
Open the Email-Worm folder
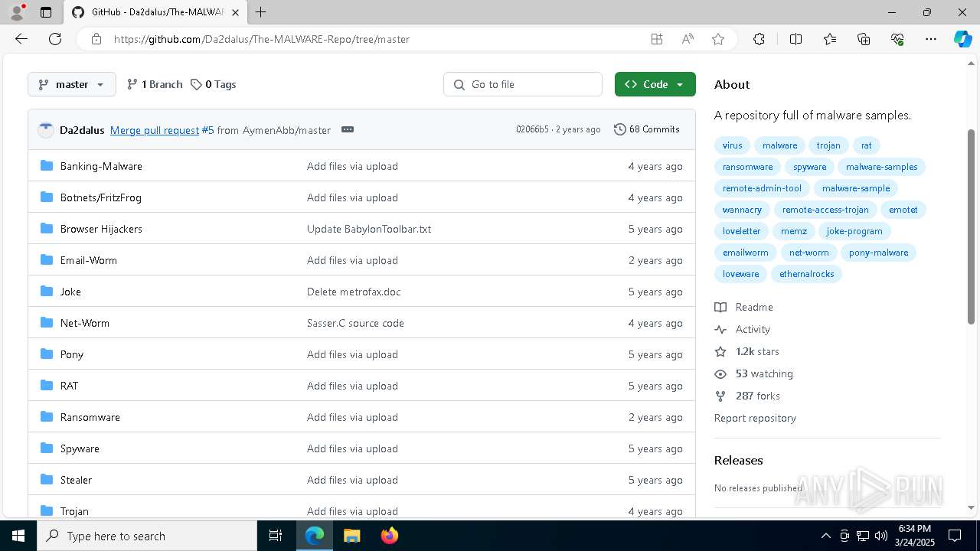[89, 260]
